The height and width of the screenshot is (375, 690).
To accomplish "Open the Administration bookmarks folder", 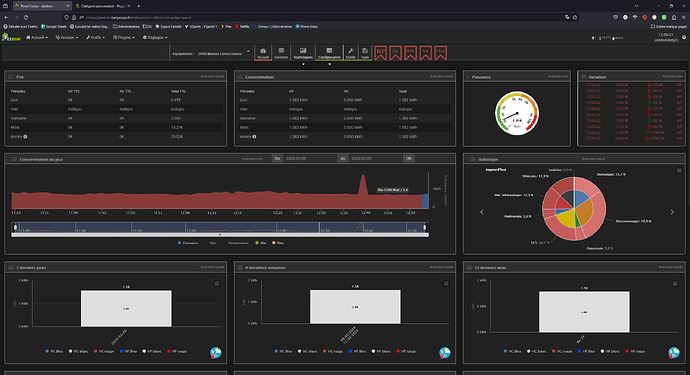I will click(x=127, y=26).
